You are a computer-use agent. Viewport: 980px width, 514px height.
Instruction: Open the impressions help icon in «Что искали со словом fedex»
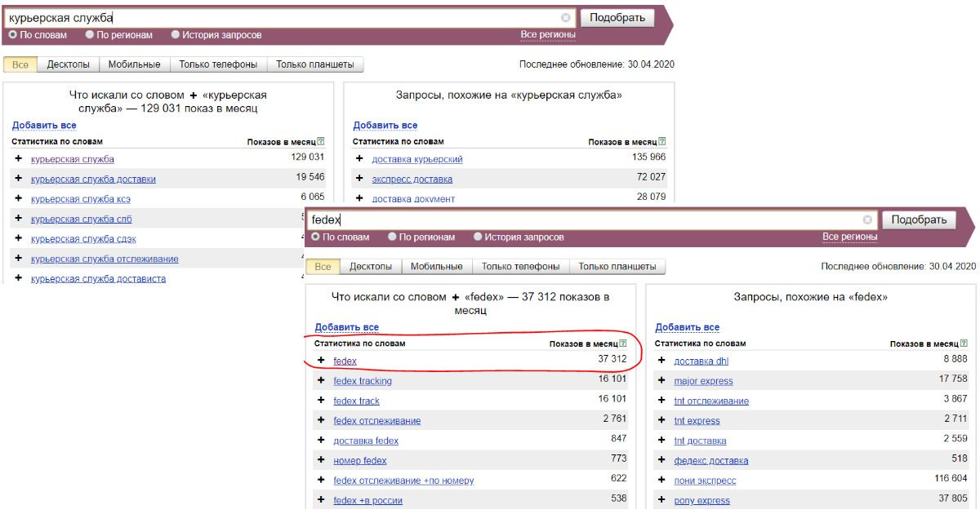coord(623,344)
